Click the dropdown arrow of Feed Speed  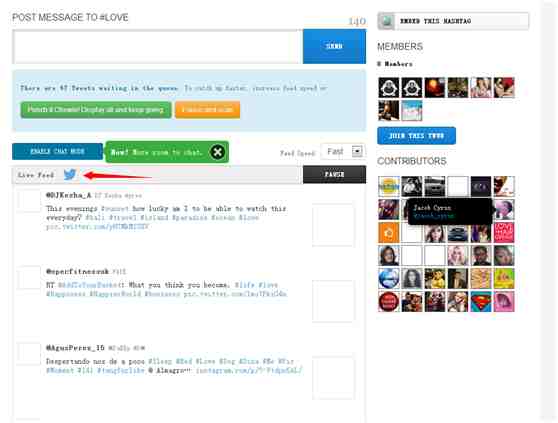[x=357, y=152]
